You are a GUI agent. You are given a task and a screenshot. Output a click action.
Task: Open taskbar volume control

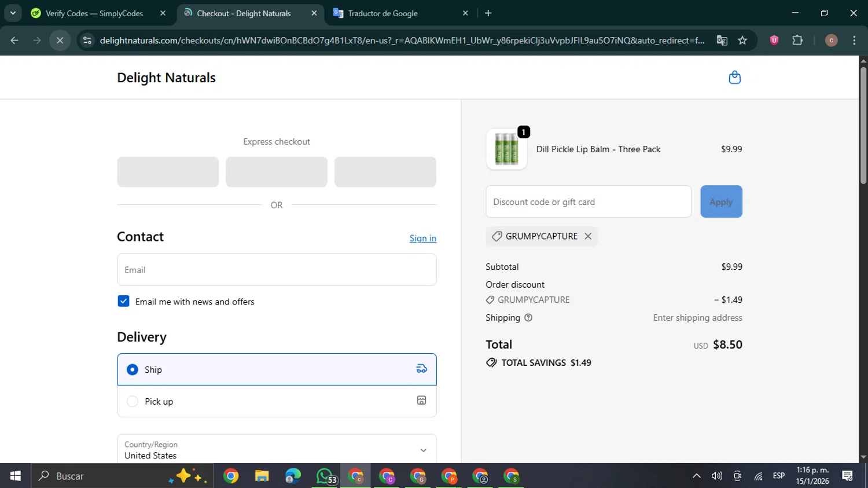717,476
